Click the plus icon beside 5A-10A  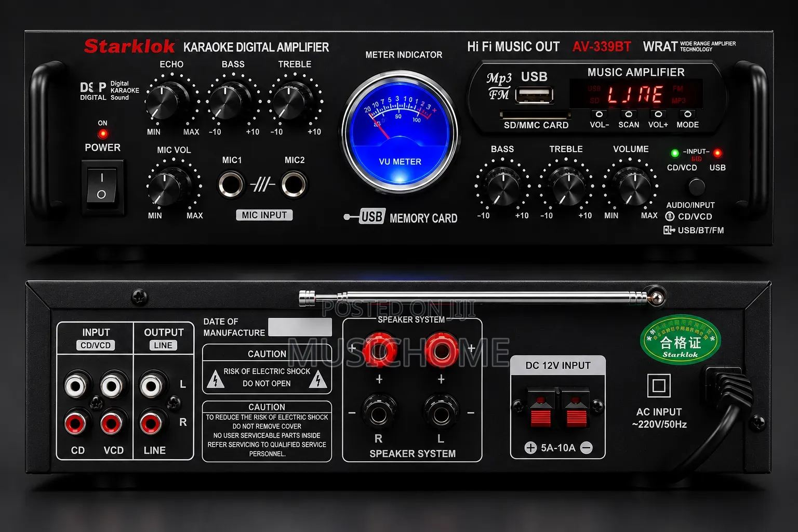click(530, 448)
